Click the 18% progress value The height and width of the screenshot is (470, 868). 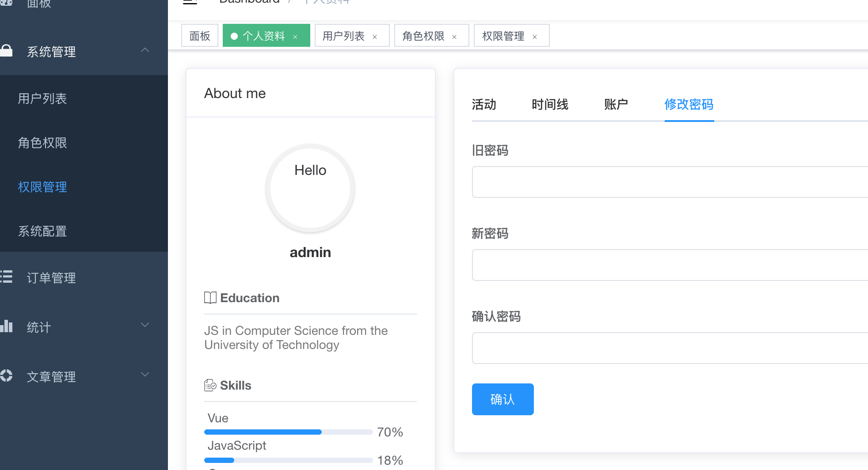390,460
